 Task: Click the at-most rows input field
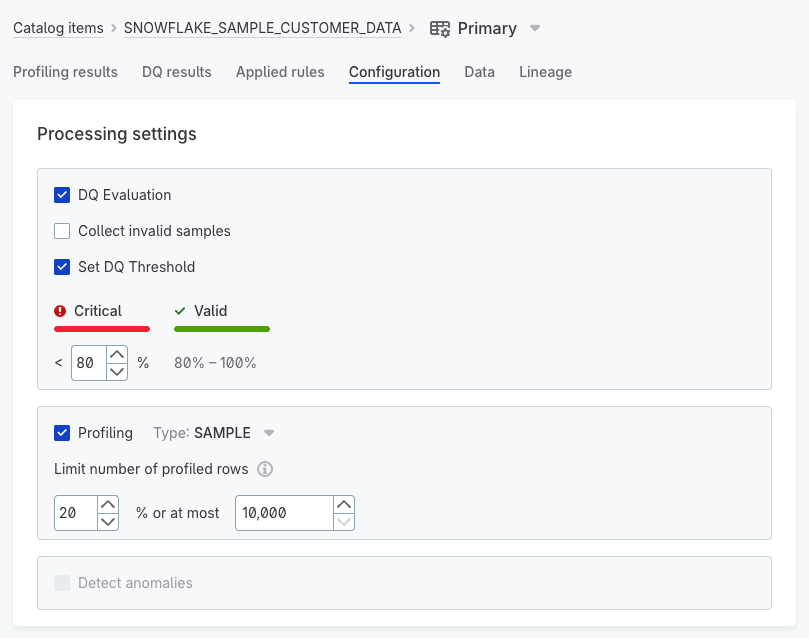(283, 513)
